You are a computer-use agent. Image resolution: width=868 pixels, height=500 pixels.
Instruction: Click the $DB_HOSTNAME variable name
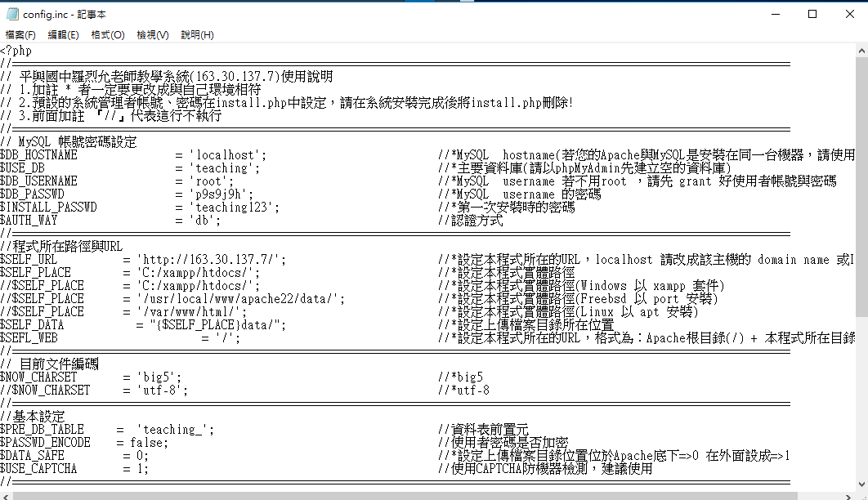38,155
